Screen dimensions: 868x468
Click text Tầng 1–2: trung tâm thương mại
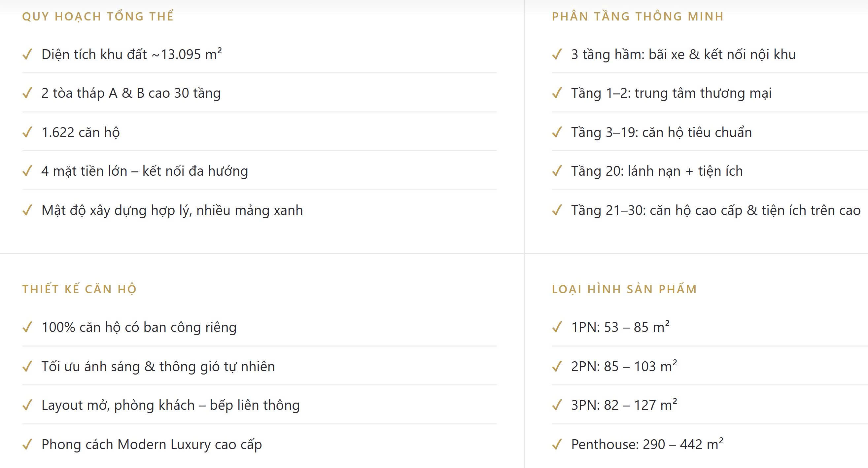pyautogui.click(x=671, y=93)
